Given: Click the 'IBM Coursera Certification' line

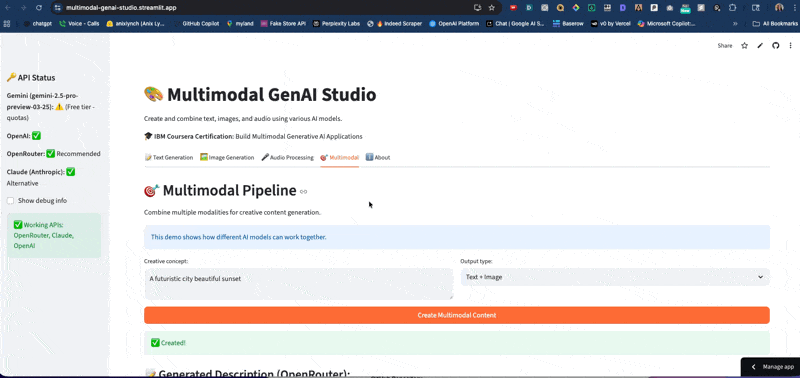Looking at the screenshot, I should click(x=253, y=136).
